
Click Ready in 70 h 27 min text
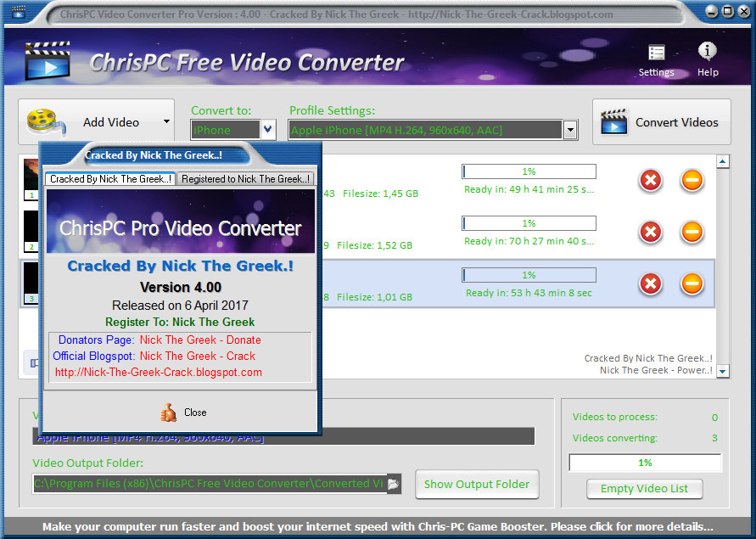(529, 241)
